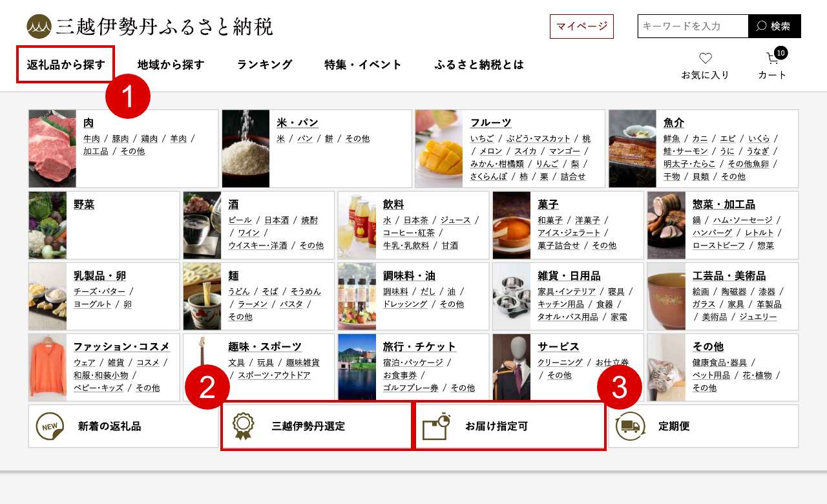Open the 返礼品から探す menu
827x504 pixels.
(66, 65)
